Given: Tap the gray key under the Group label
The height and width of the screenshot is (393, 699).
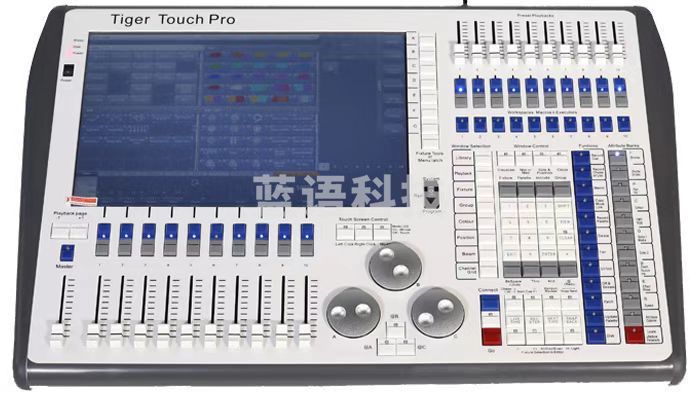Looking at the screenshot, I should tap(562, 189).
